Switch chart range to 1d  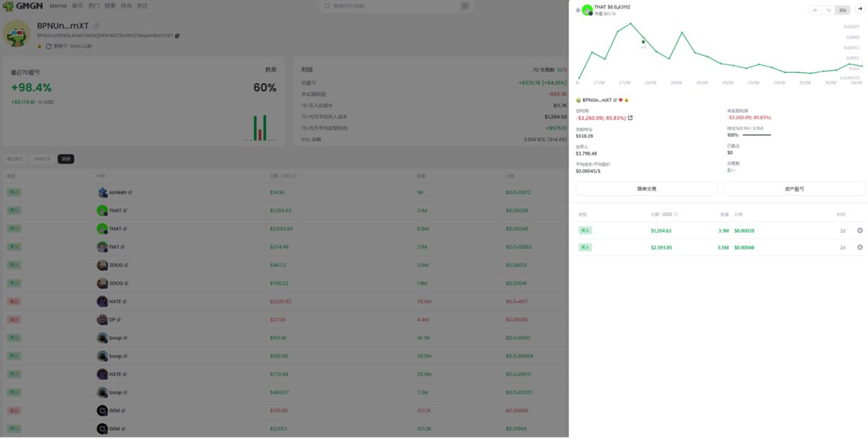[x=828, y=10]
